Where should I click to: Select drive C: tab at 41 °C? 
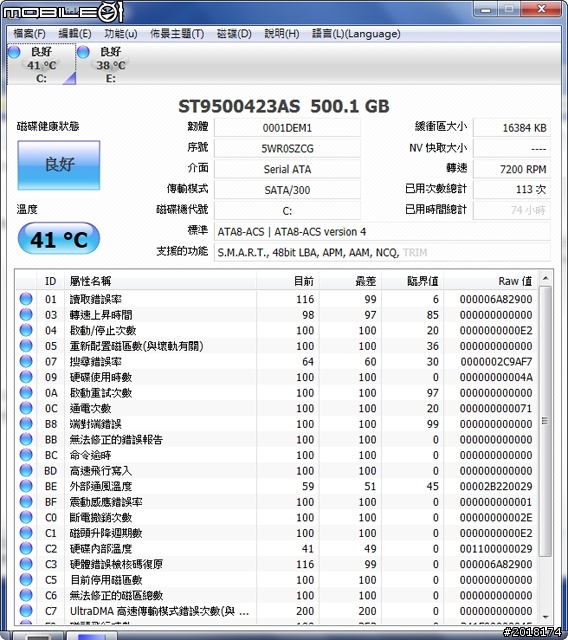coord(41,64)
